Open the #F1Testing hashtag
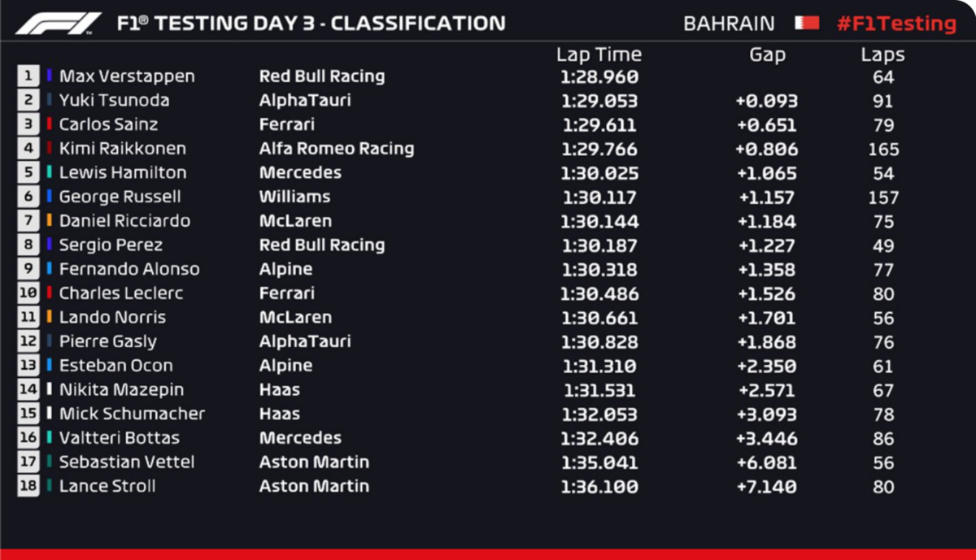 (x=896, y=24)
